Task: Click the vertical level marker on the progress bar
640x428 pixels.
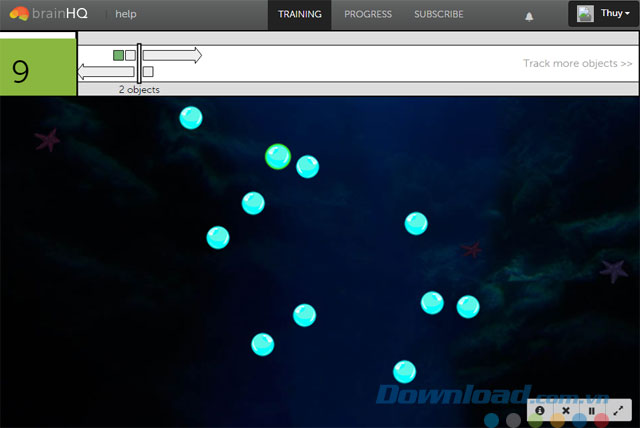Action: pyautogui.click(x=139, y=63)
